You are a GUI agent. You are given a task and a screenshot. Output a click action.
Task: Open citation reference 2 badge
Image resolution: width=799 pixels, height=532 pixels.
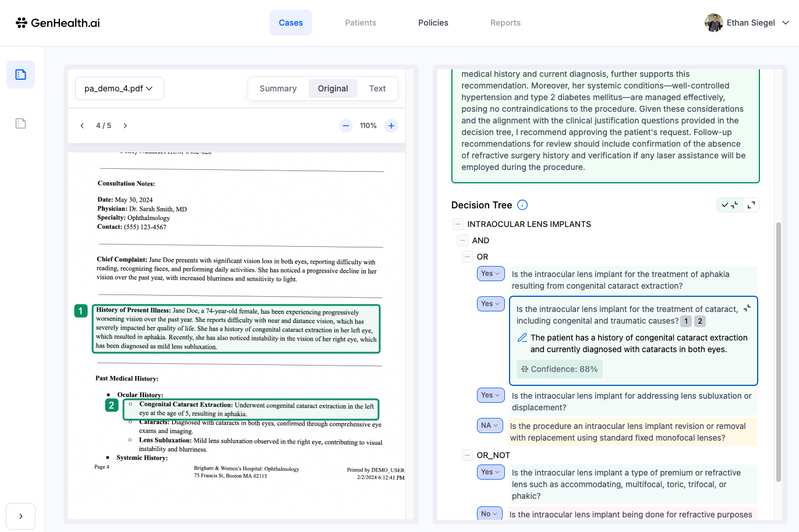click(x=700, y=321)
